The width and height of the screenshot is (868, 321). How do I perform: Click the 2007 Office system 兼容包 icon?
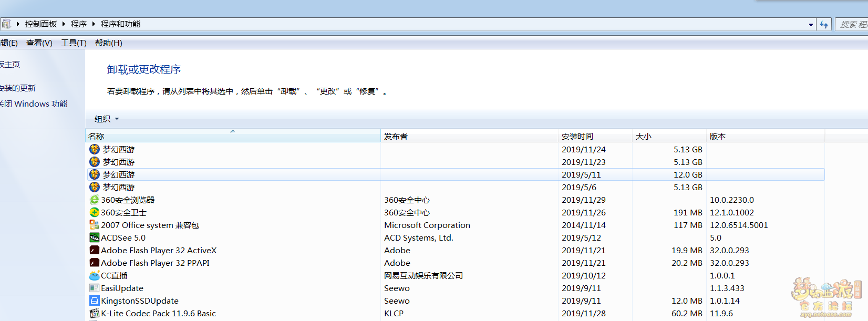(95, 225)
